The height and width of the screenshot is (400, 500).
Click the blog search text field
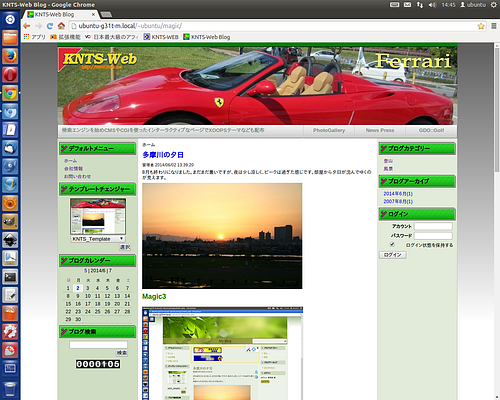[x=98, y=345]
